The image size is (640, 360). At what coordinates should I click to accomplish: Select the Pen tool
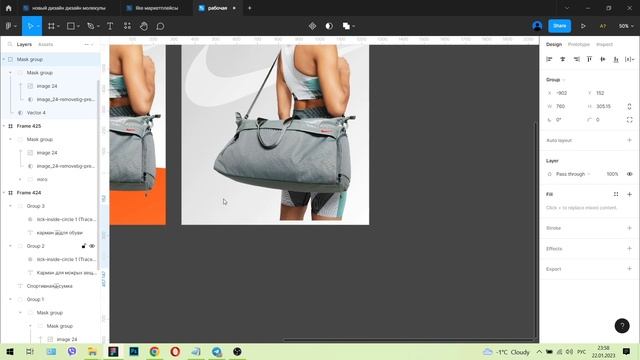pyautogui.click(x=91, y=26)
